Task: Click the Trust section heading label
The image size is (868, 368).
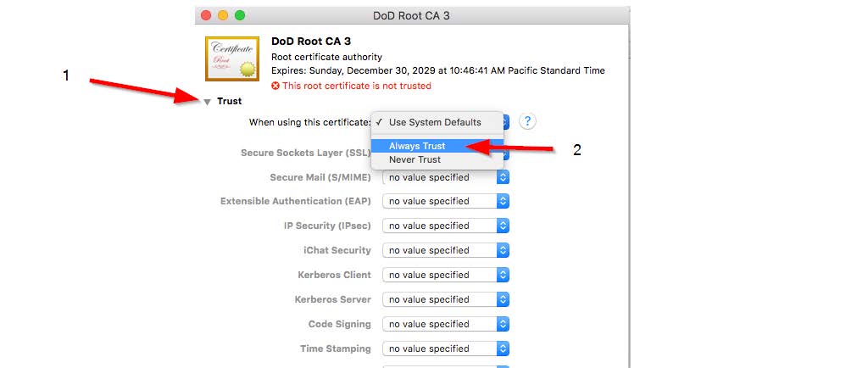Action: pos(229,101)
